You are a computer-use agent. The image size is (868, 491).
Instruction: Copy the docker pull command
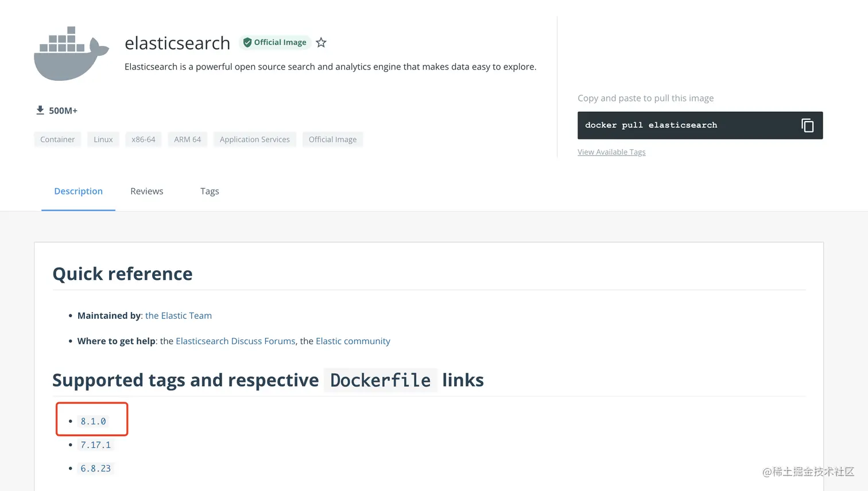point(807,125)
